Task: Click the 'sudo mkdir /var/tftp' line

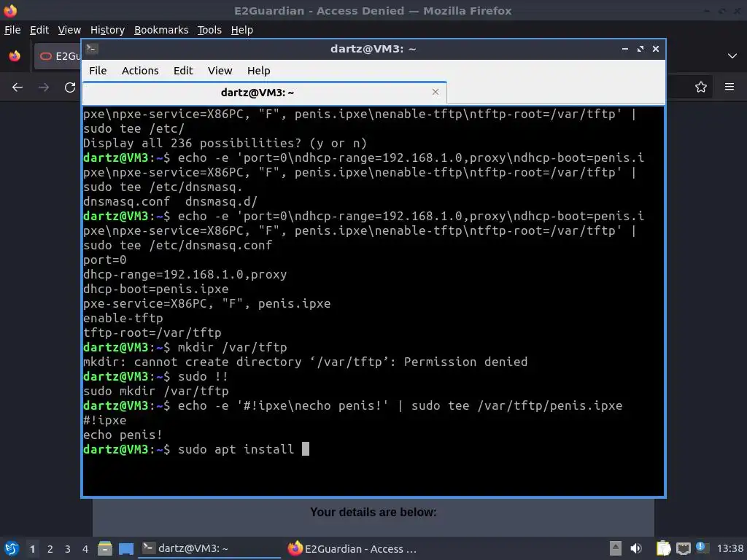Action: point(156,391)
